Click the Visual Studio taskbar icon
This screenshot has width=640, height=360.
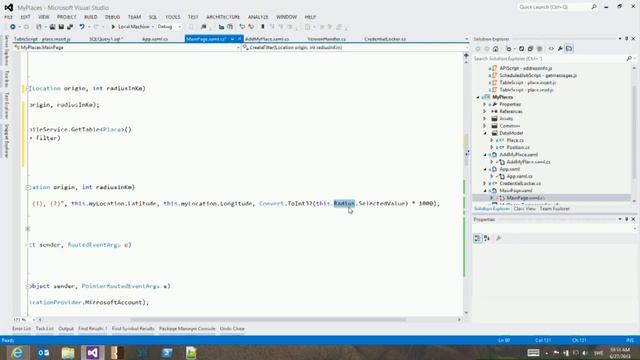pyautogui.click(x=93, y=353)
